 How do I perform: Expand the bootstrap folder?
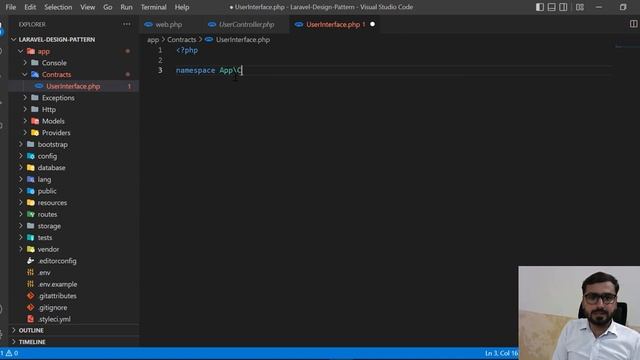53,144
